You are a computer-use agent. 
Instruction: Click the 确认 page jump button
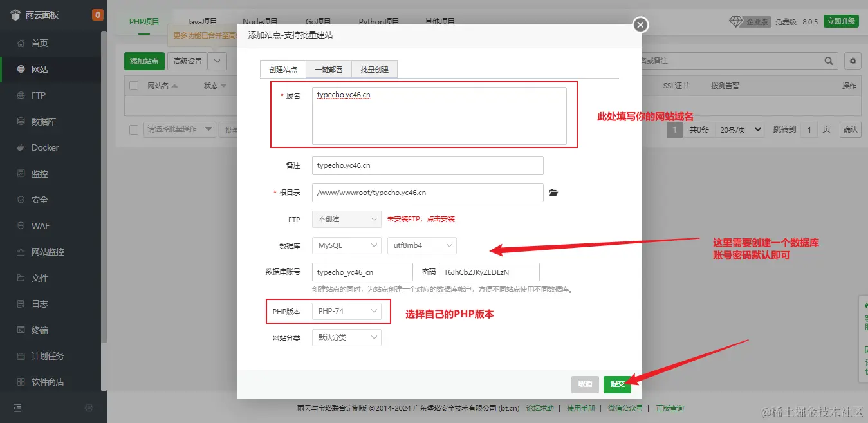(x=851, y=129)
